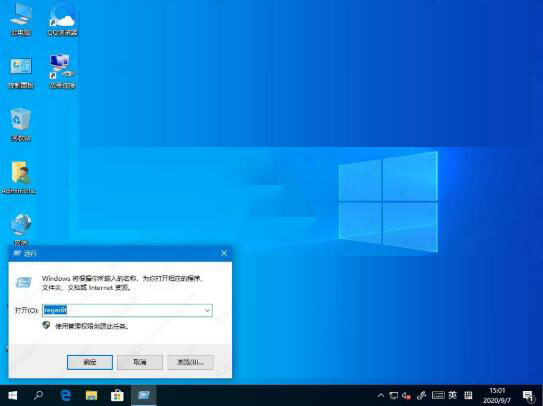Open Microsoft Store from taskbar
This screenshot has width=543, height=406.
click(x=117, y=396)
